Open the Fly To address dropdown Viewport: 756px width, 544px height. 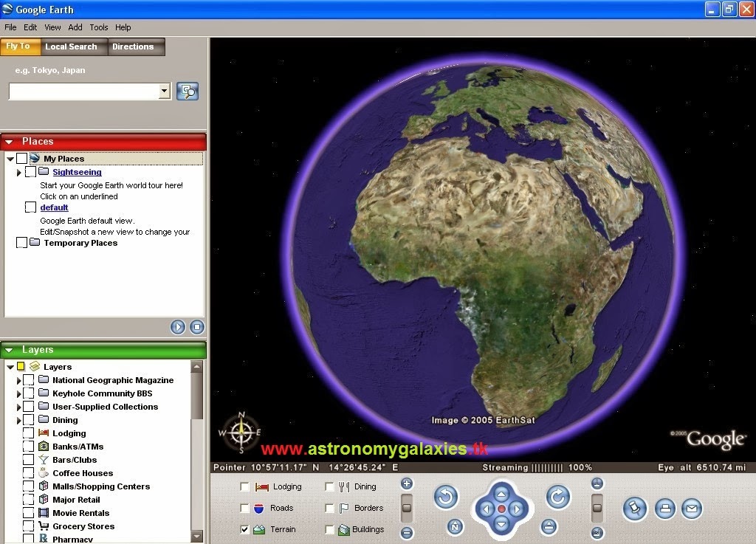coord(165,91)
